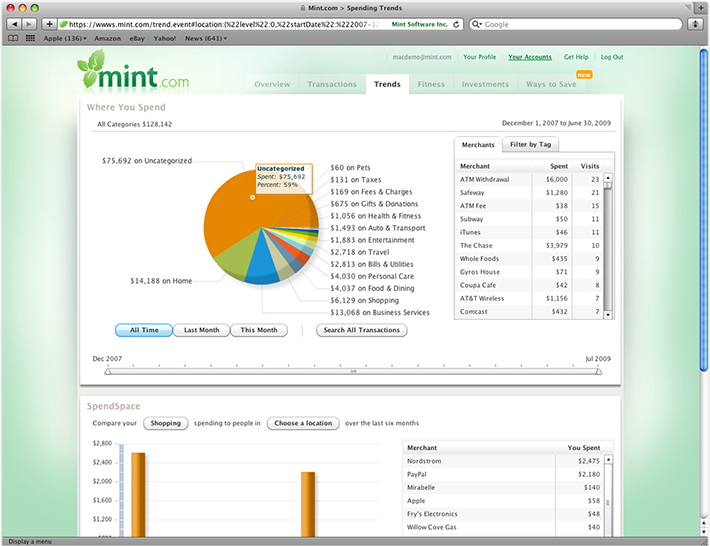The height and width of the screenshot is (546, 710).
Task: Select AT&T Wireless merchant row
Action: (529, 298)
